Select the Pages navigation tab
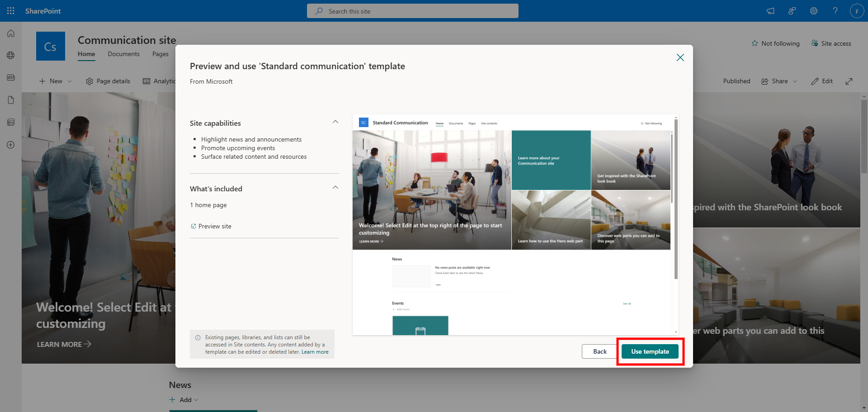The width and height of the screenshot is (868, 412). 160,54
